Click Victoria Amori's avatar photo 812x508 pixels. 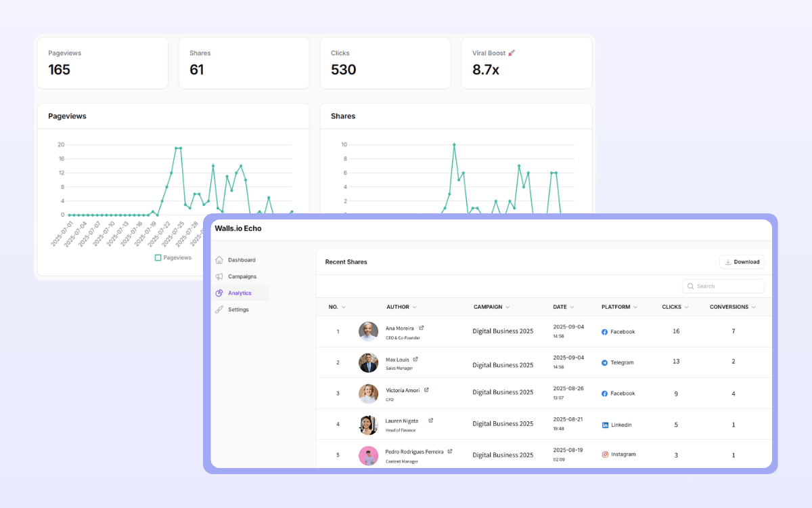(x=369, y=394)
